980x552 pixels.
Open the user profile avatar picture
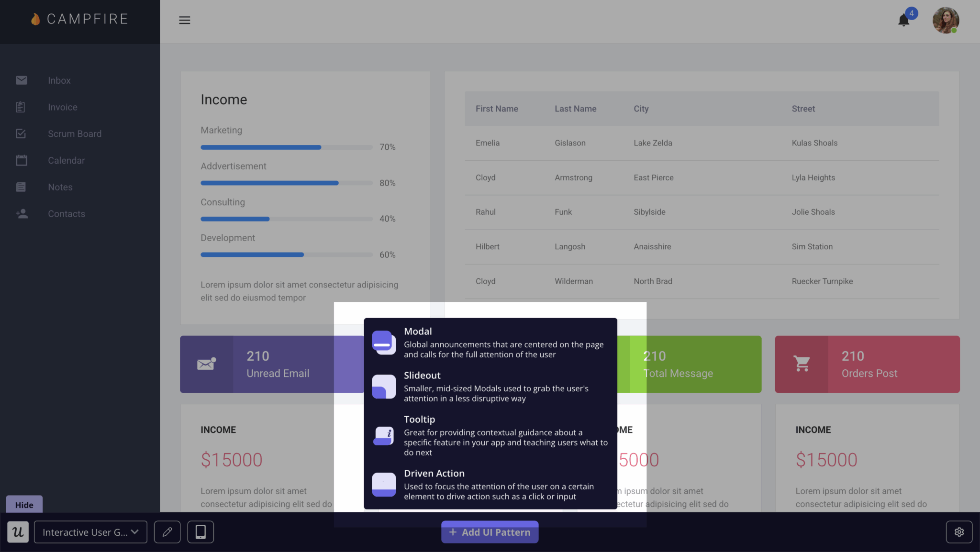pyautogui.click(x=946, y=20)
